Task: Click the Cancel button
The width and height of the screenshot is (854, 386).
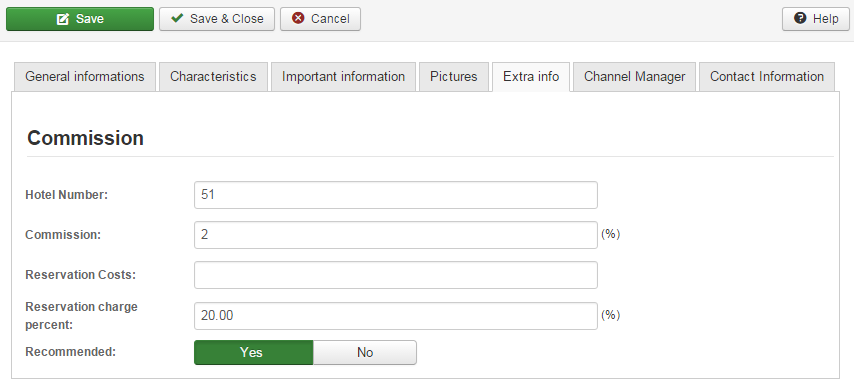Action: 320,19
